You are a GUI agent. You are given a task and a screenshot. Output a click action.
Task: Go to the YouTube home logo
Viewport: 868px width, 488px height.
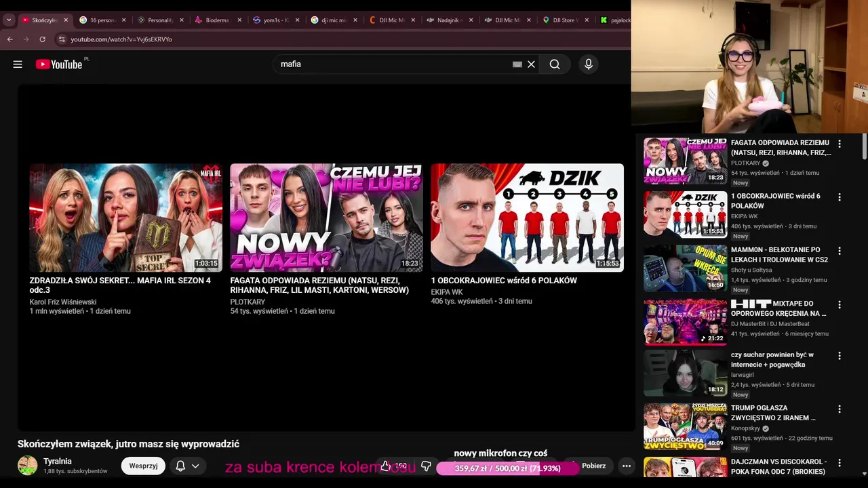(59, 64)
